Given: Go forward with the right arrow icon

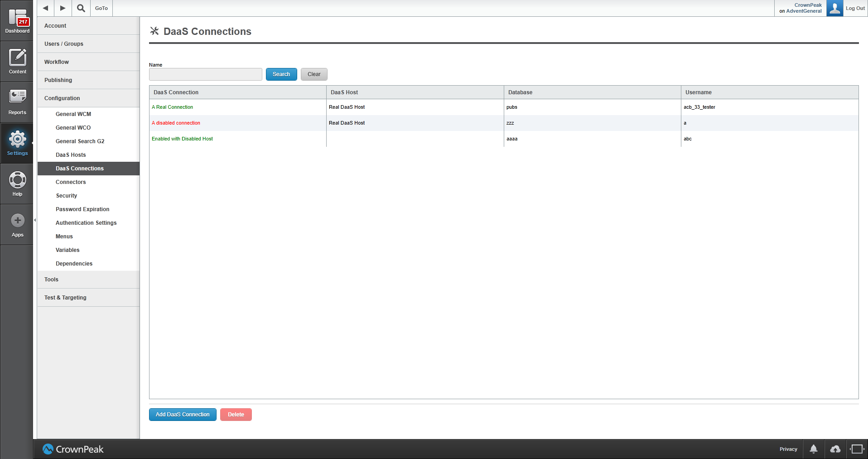Looking at the screenshot, I should [x=63, y=8].
